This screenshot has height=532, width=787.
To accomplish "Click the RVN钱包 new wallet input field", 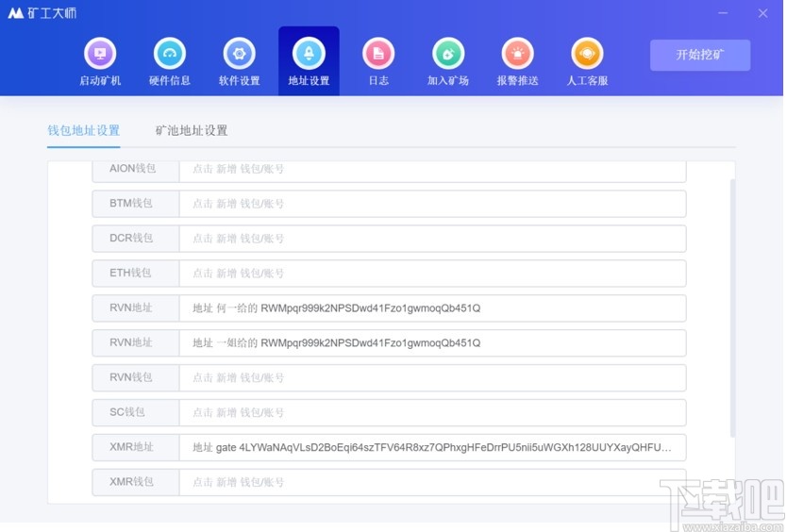I will (x=432, y=377).
